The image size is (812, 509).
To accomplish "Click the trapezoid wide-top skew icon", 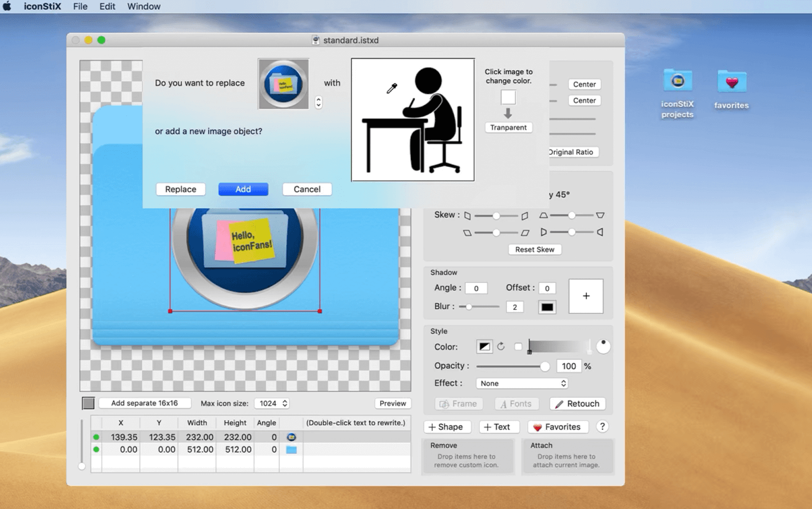I will pos(600,216).
